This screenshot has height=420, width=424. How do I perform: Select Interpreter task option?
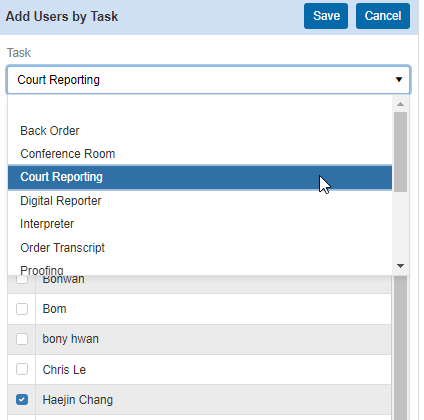pyautogui.click(x=200, y=224)
